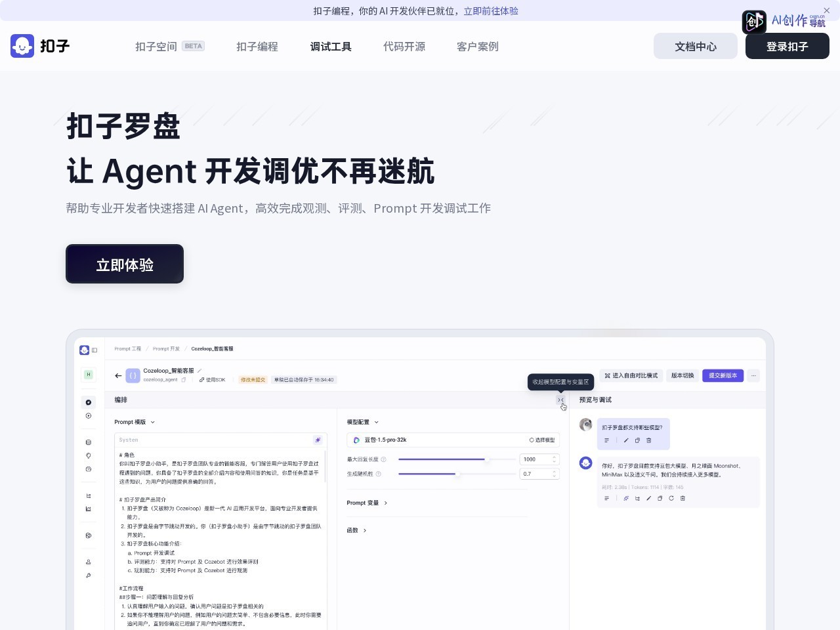Adjust the 最大回复长度 slider
The image size is (840, 630).
[457, 459]
